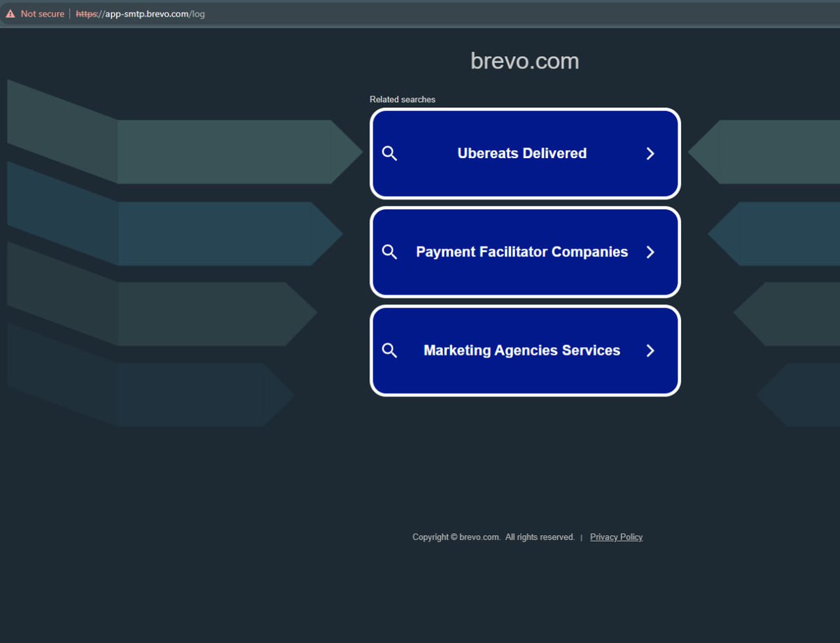Open the Payment Facilitator Companies search link
840x643 pixels.
(525, 252)
